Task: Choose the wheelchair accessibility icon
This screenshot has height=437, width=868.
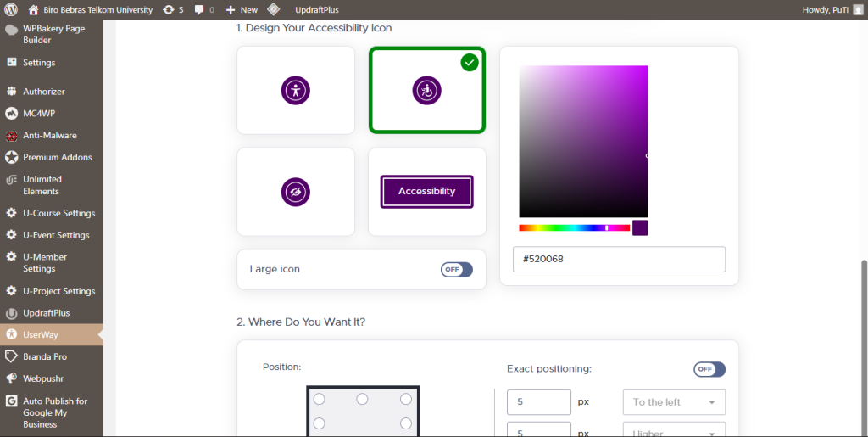Action: [x=427, y=90]
